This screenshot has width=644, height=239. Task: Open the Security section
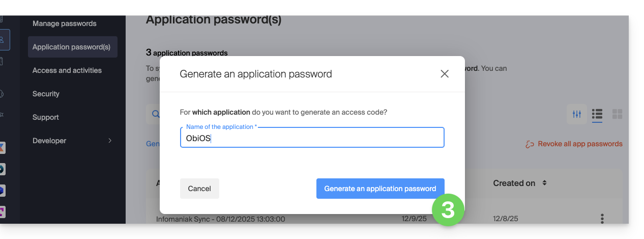46,94
